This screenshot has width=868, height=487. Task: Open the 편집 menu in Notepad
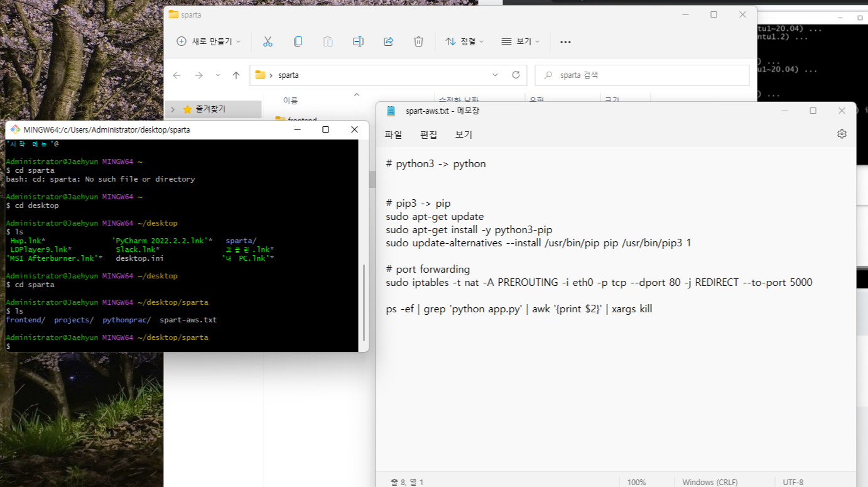(428, 134)
